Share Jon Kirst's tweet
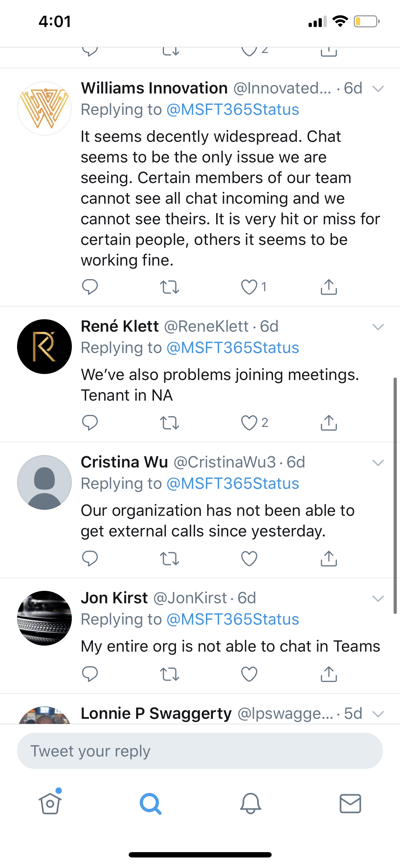This screenshot has height=866, width=400. [329, 674]
